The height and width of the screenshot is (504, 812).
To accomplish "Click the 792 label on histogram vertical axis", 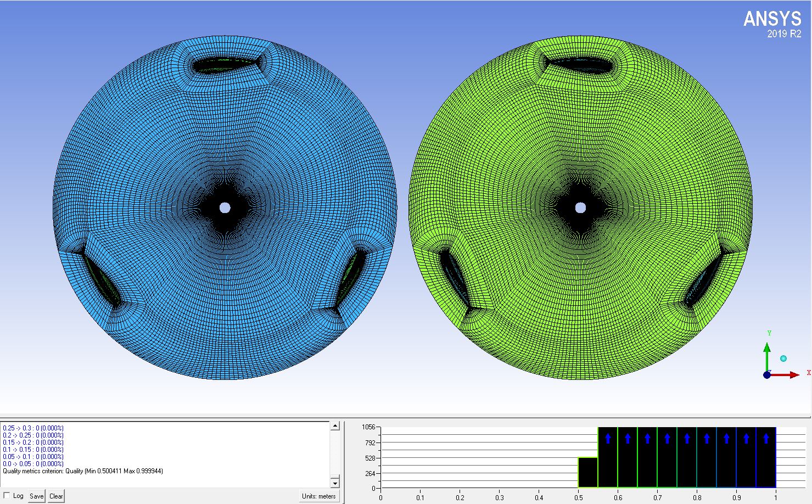I will click(369, 443).
